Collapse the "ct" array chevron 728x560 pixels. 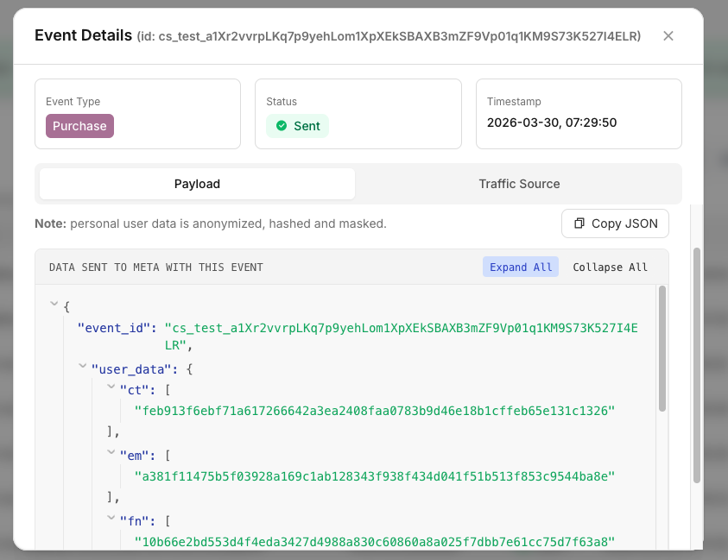tap(111, 388)
